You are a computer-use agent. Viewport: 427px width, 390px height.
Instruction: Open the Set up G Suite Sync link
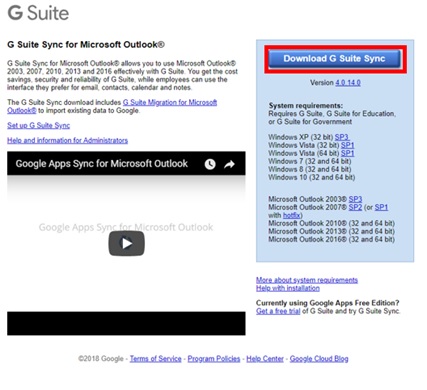click(x=39, y=125)
